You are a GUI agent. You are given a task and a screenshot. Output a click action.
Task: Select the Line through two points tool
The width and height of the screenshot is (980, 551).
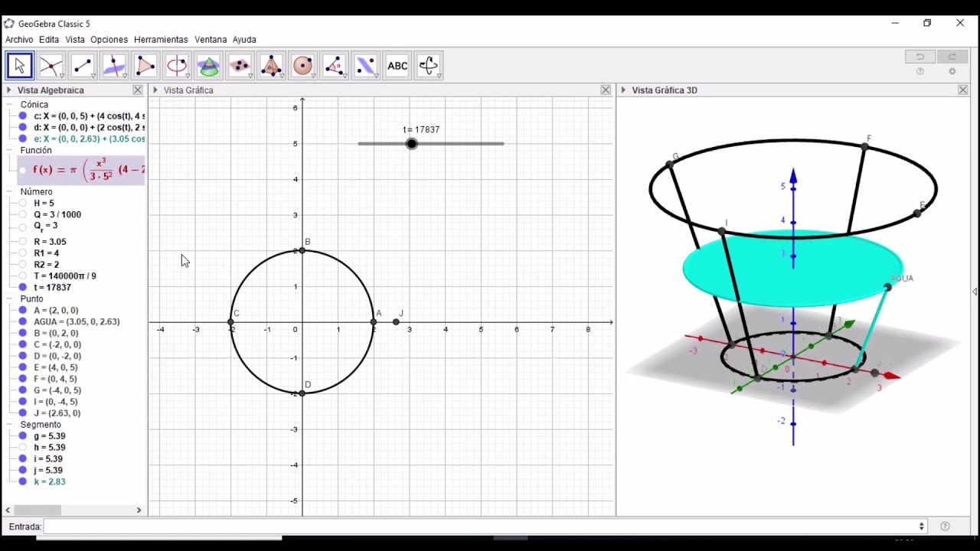[83, 66]
